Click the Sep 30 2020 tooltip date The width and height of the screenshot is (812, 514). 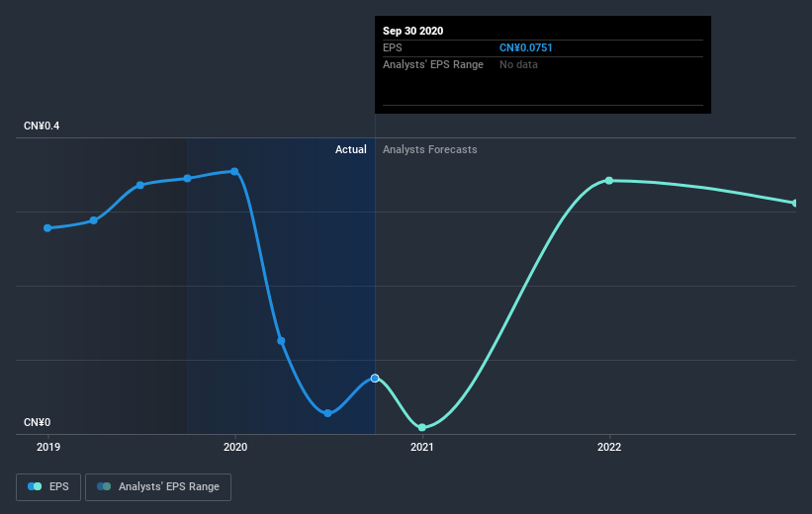[x=412, y=31]
